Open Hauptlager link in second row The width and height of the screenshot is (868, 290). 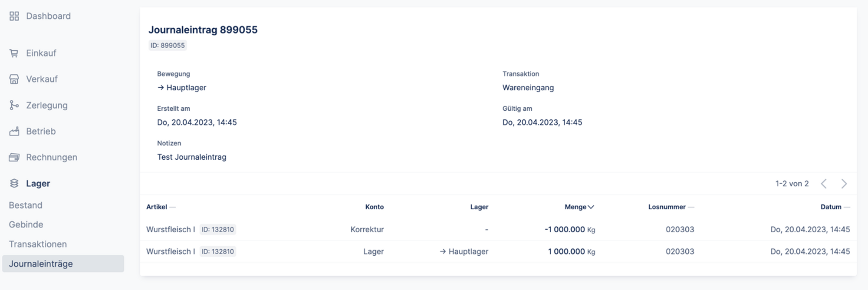(x=468, y=251)
